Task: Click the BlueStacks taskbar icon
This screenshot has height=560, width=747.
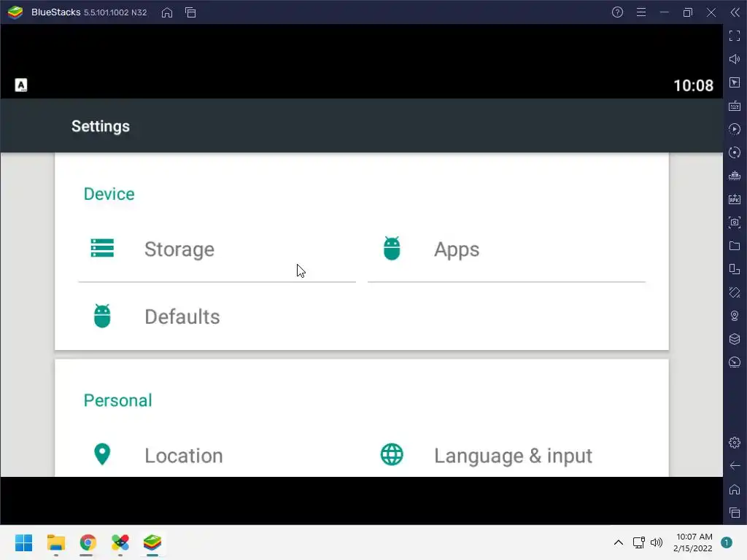Action: point(152,542)
